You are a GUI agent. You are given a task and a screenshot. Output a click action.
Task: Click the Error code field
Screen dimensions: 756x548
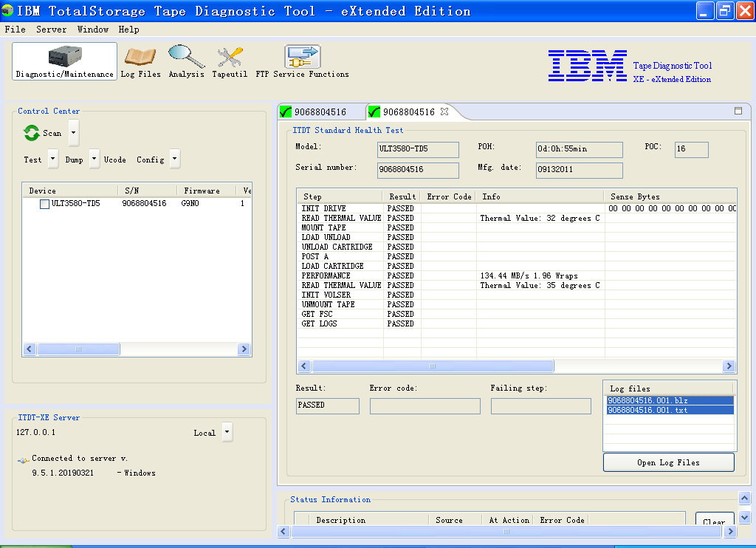coord(425,405)
